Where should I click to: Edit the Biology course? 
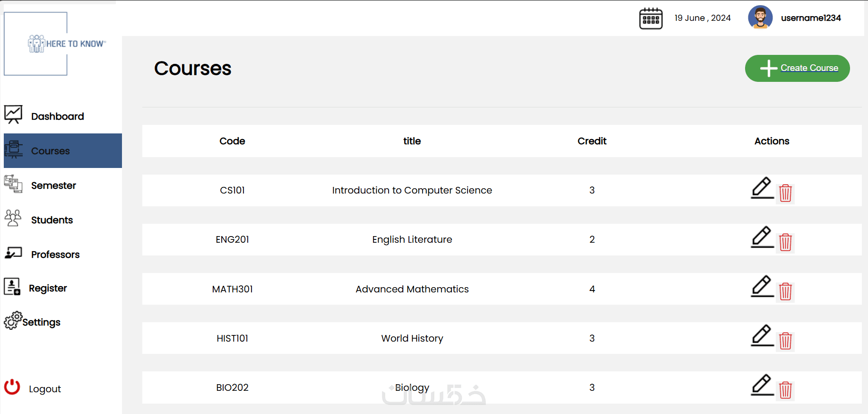[762, 385]
